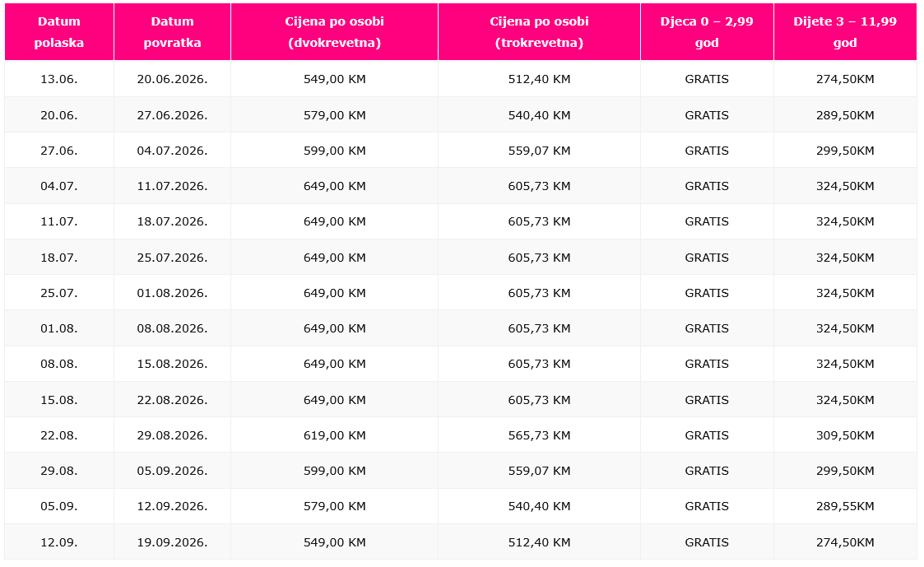Select return date 27.06.2026. cell
This screenshot has height=567, width=924.
click(x=172, y=115)
